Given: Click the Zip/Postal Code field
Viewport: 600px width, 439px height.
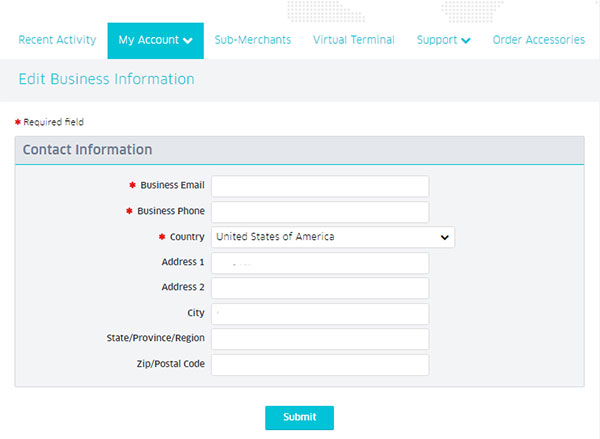Looking at the screenshot, I should (320, 365).
